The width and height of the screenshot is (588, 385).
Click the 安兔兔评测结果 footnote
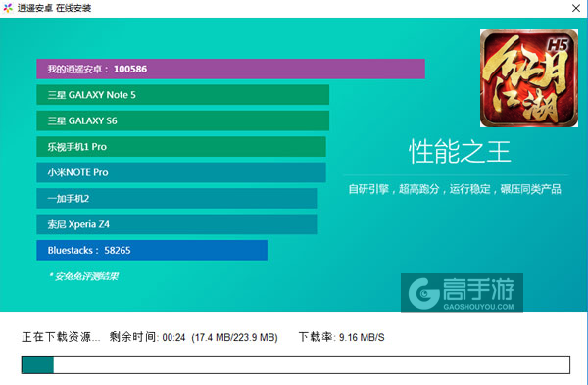tap(83, 276)
